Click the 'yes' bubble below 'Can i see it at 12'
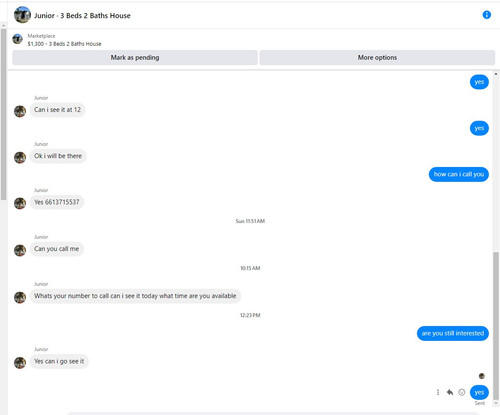 click(479, 128)
